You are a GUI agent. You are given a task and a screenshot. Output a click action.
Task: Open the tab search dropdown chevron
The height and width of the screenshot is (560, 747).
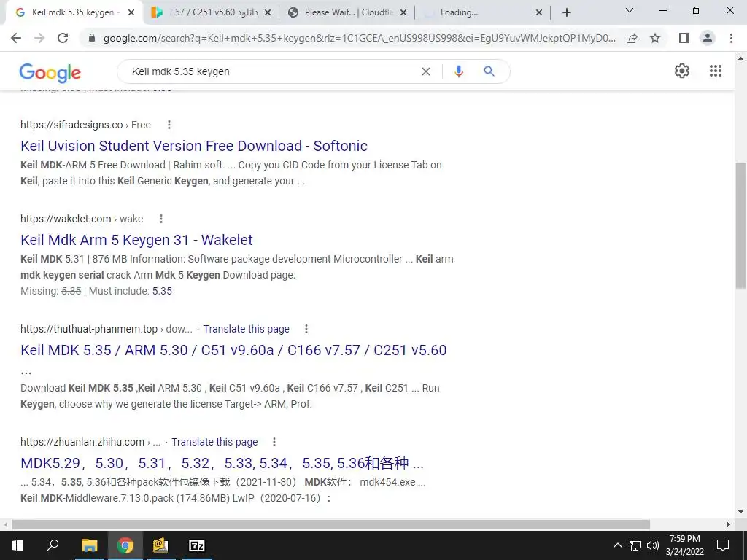coord(630,10)
